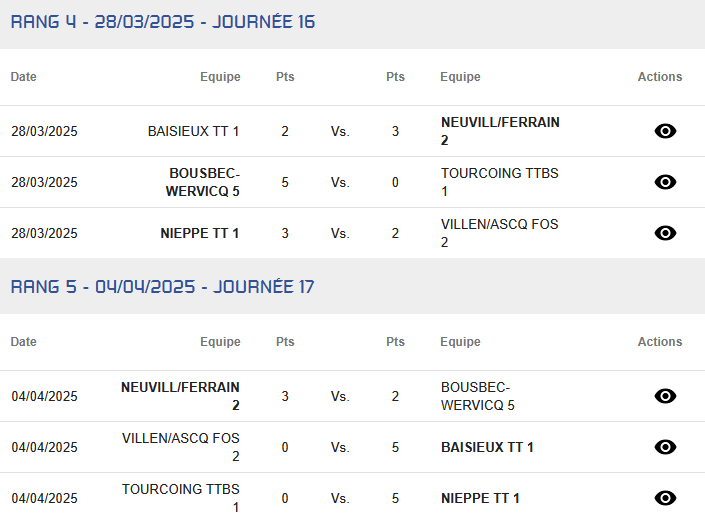Click VILLEN/ASCQ FOS 2 in Journée 16 table

(x=500, y=233)
